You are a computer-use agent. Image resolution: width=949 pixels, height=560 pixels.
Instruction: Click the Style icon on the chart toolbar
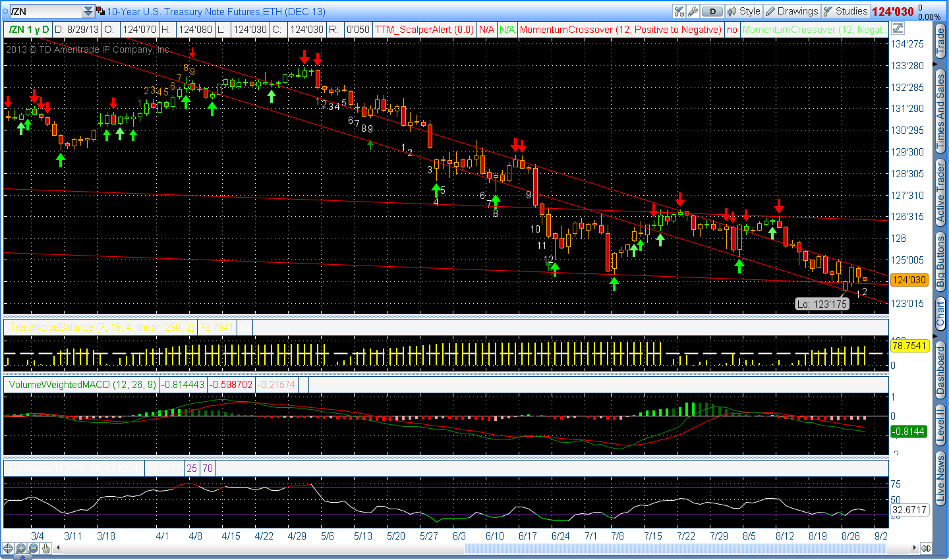(x=743, y=11)
